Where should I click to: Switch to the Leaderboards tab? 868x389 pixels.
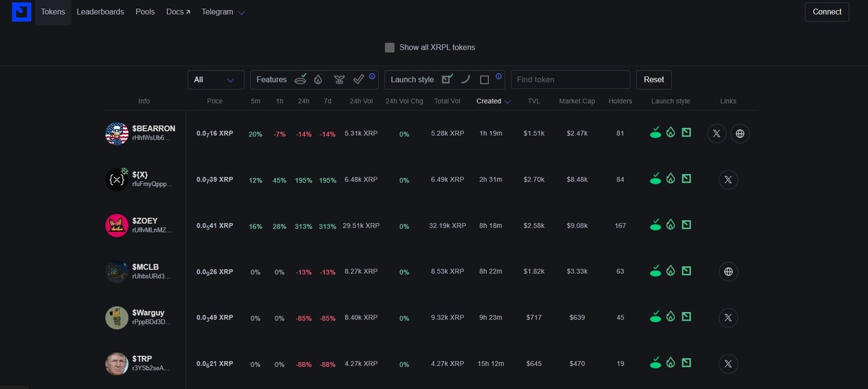[100, 11]
